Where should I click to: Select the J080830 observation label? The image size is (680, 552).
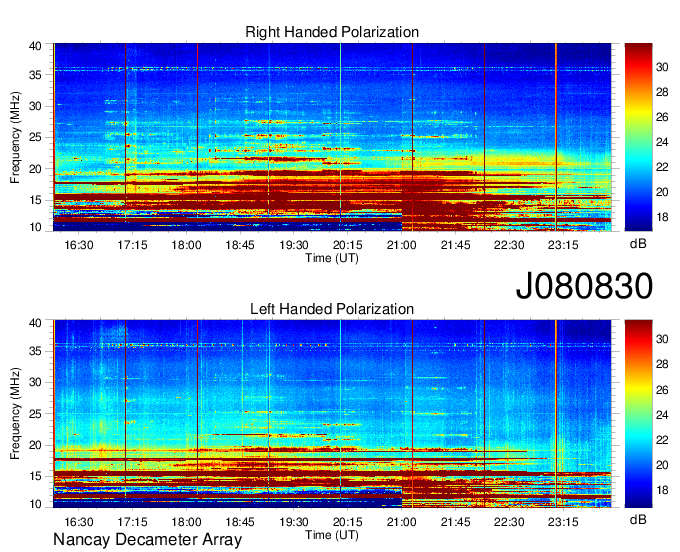click(x=584, y=285)
